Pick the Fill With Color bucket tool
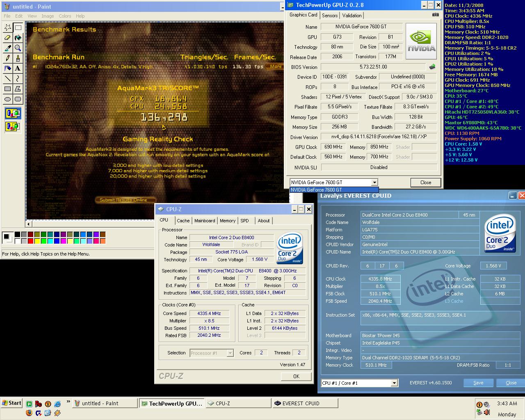 [x=18, y=38]
